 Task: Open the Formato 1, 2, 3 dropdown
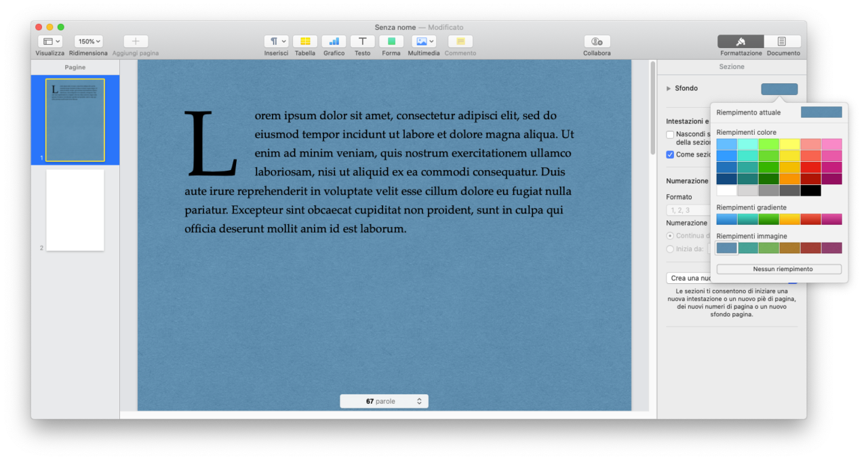(688, 210)
